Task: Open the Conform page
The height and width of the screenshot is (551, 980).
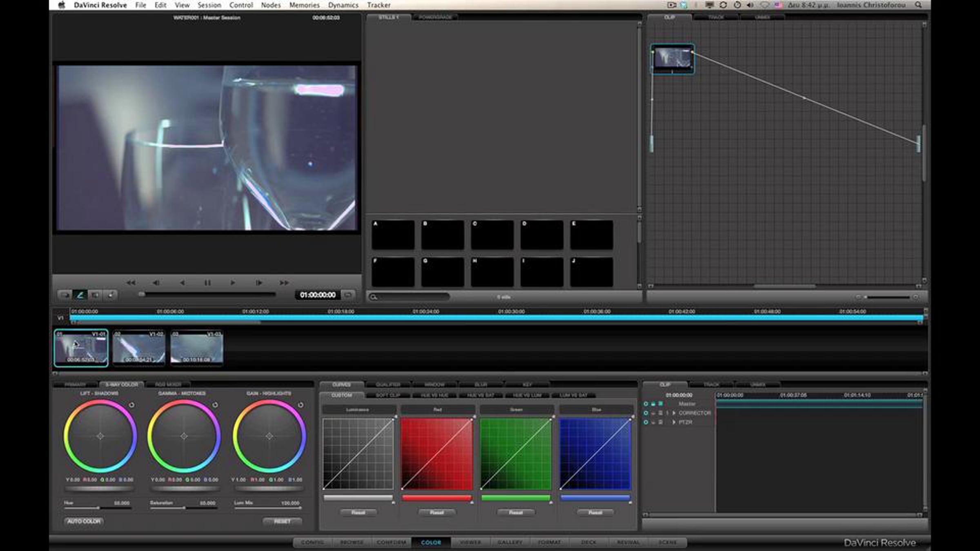Action: click(x=391, y=542)
